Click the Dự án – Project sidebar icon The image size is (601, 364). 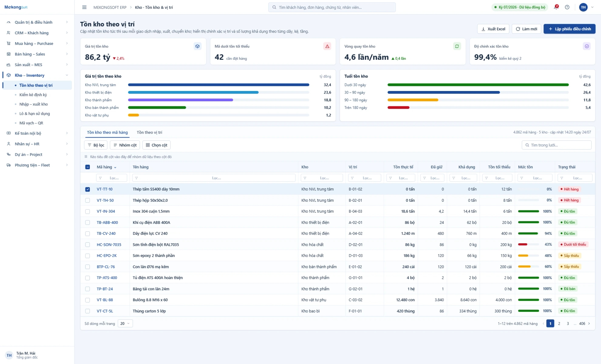click(8, 154)
